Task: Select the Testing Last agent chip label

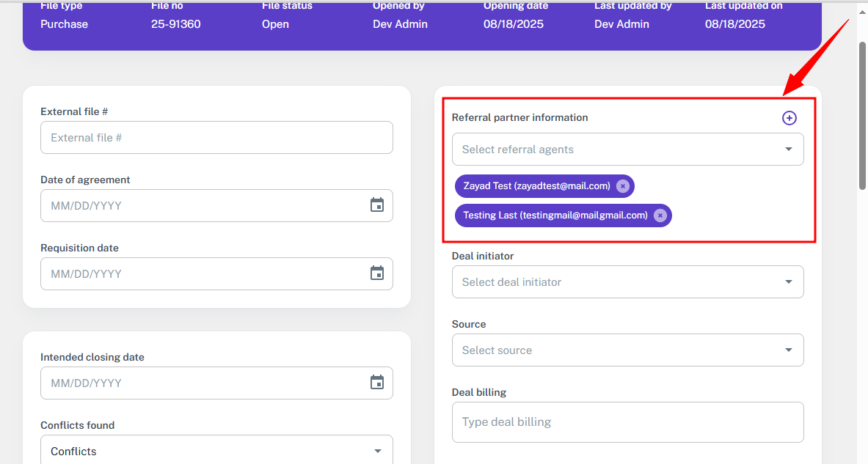Action: [x=555, y=216]
